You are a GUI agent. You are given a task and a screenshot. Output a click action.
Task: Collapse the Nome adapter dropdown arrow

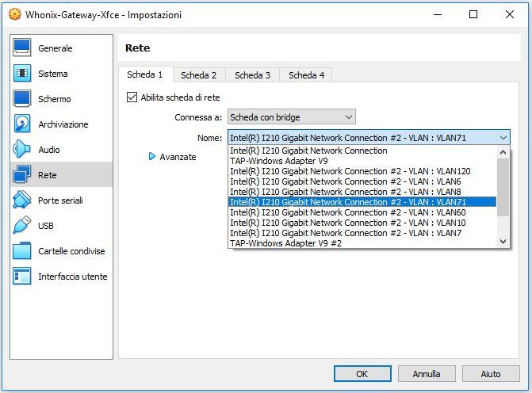coord(503,138)
